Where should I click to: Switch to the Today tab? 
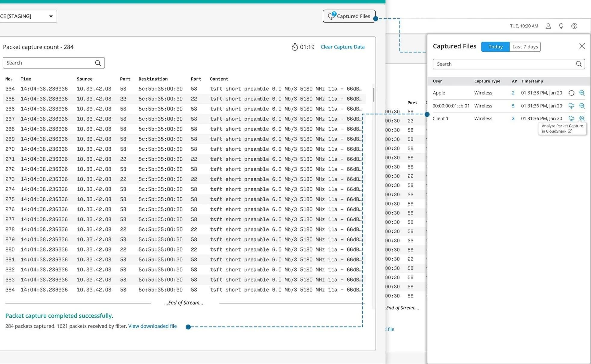pyautogui.click(x=495, y=47)
